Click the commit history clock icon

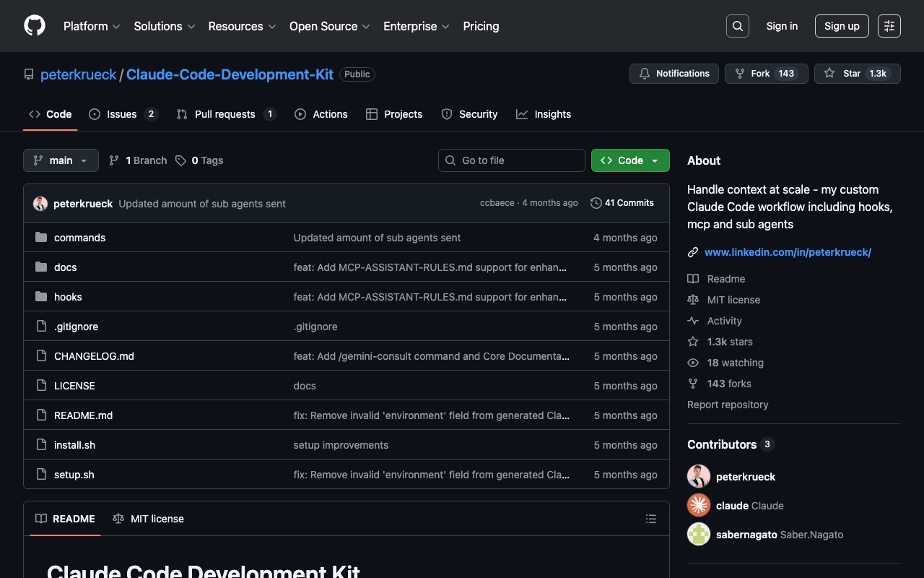point(596,203)
